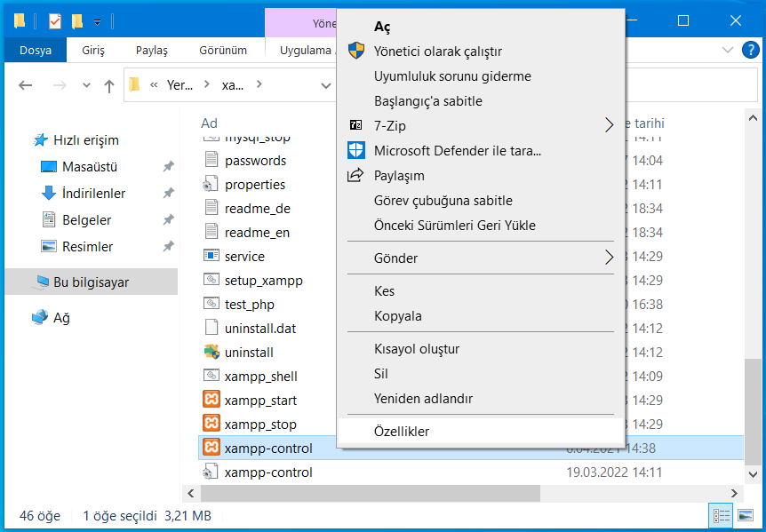
Task: Click the share icon beside Paylaşım
Action: [355, 175]
